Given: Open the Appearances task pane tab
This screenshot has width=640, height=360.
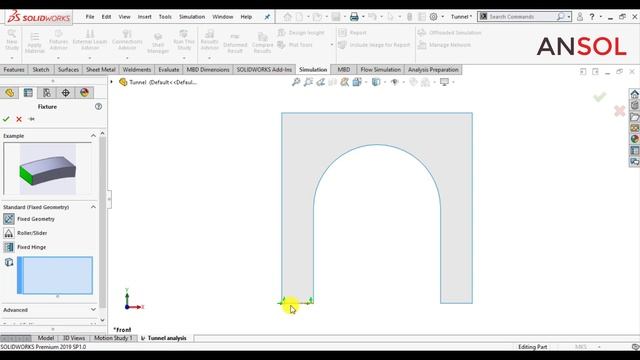Looking at the screenshot, I should click(635, 139).
